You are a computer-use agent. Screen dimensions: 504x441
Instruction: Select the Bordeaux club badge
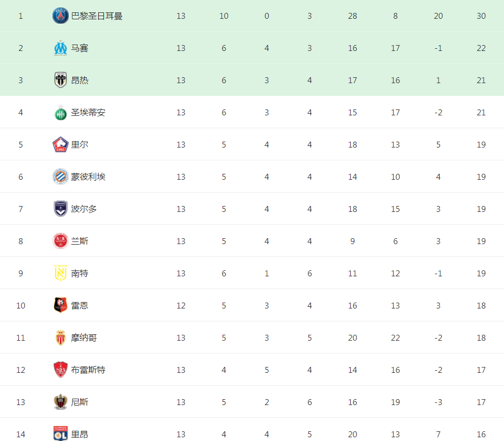coord(61,209)
